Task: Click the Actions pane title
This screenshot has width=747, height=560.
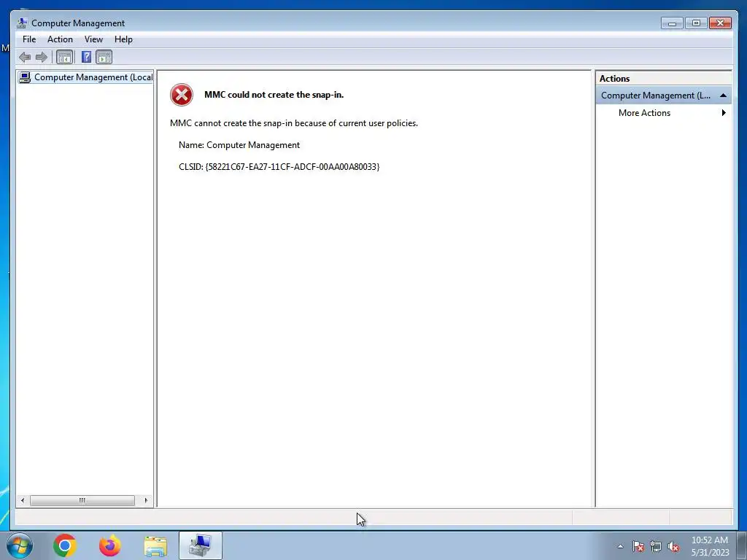Action: 614,79
